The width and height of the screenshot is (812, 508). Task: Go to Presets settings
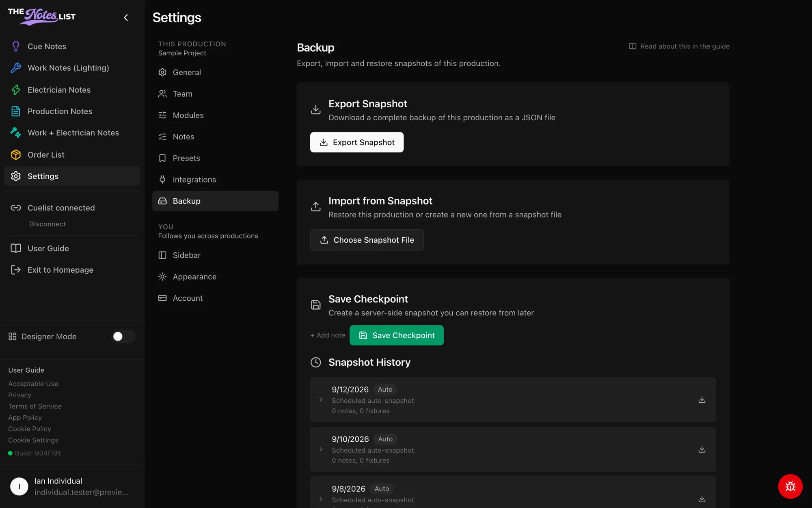215,158
